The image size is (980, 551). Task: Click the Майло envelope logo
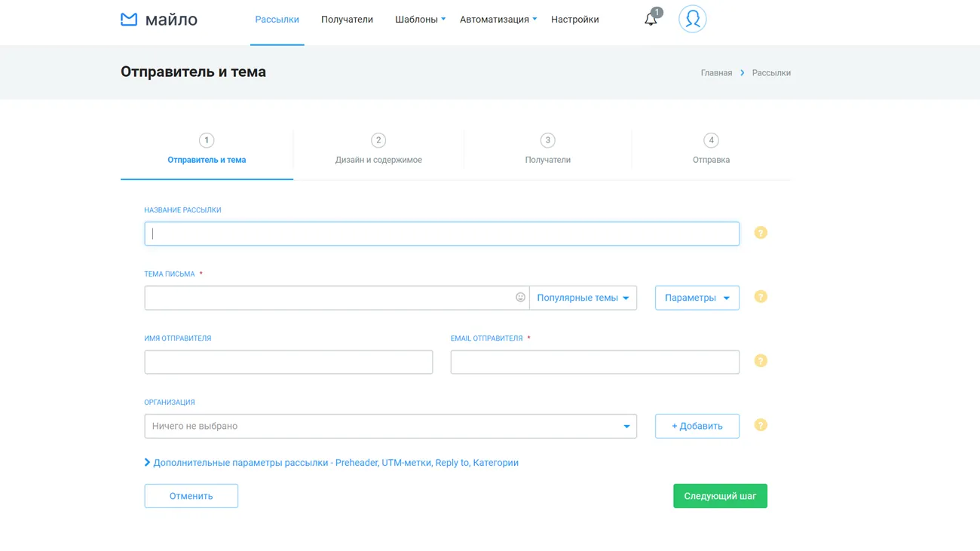coord(129,19)
